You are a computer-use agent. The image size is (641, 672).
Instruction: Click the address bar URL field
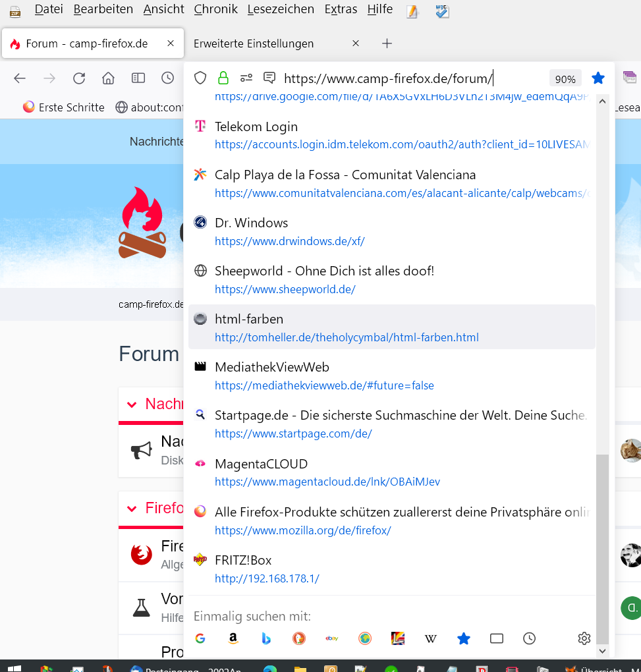[389, 78]
